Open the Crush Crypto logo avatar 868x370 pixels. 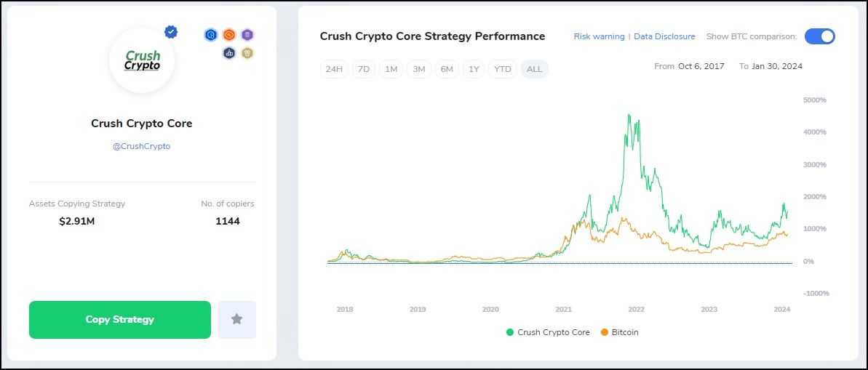[x=142, y=61]
